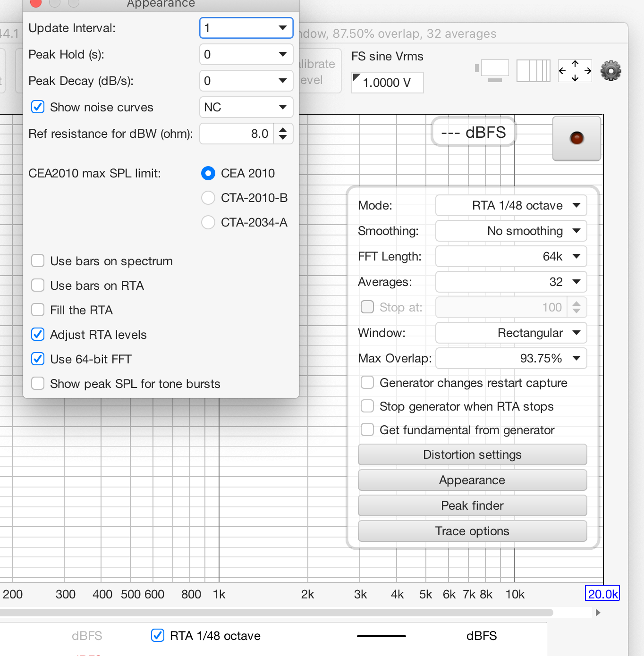Screen dimensions: 644x656
Task: Select the CTA-2010-B radio option
Action: [x=208, y=198]
